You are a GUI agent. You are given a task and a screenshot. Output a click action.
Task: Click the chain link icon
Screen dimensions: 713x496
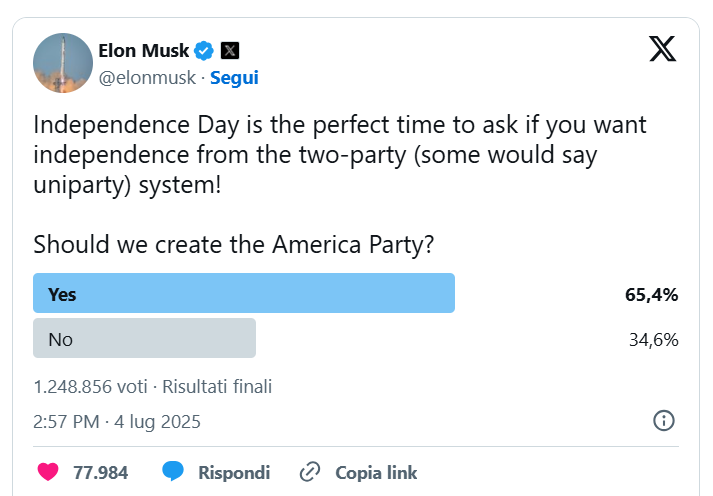(x=310, y=472)
